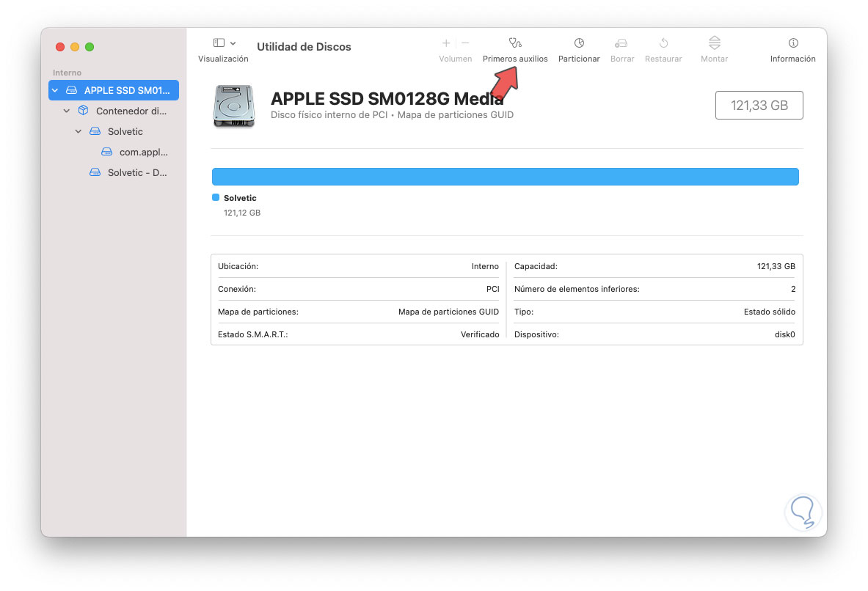The image size is (868, 591).
Task: Click the Utilidad de Discos window title
Action: [x=304, y=47]
